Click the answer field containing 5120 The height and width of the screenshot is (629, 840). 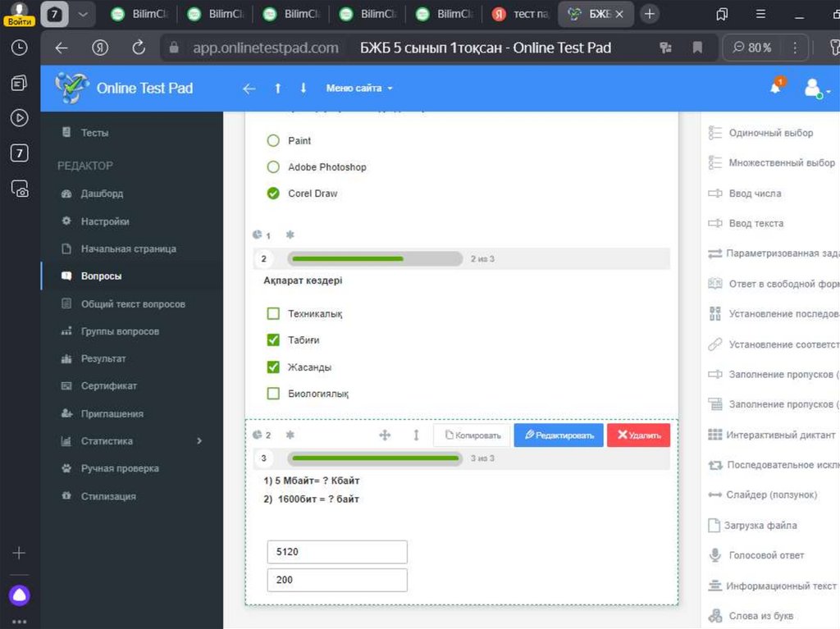[337, 552]
